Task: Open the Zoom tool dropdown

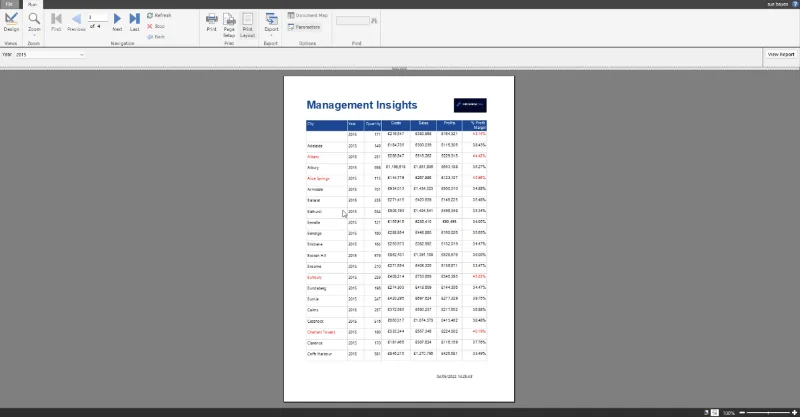Action: (x=34, y=23)
